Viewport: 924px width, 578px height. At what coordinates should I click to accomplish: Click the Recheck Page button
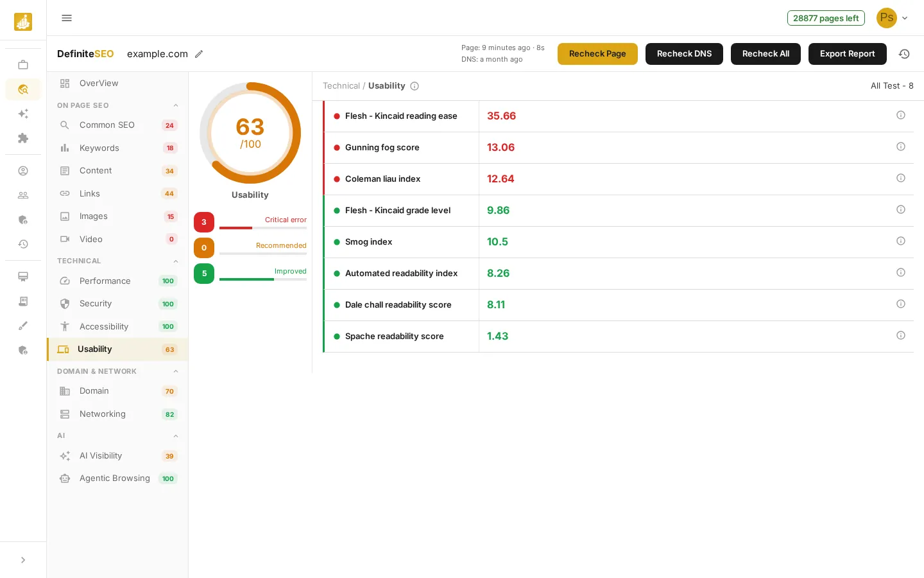pos(597,54)
